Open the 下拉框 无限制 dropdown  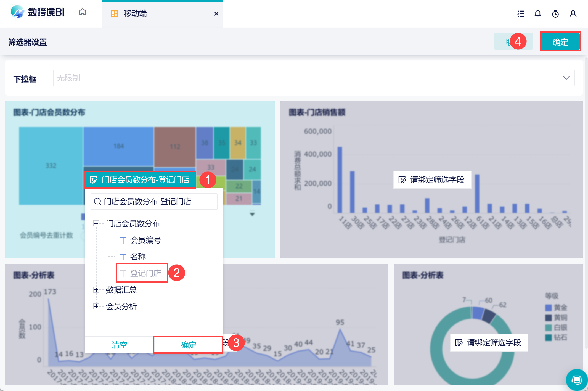click(x=314, y=78)
